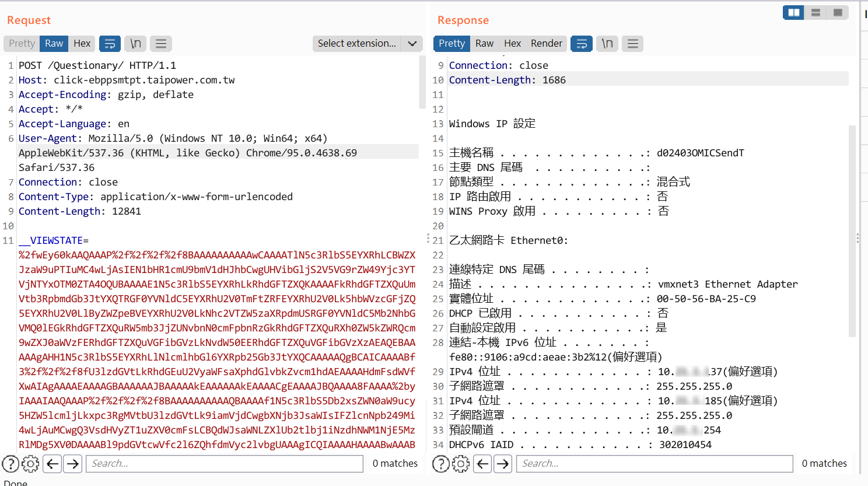This screenshot has height=486, width=868.
Task: Click the Done status text
Action: [16, 482]
